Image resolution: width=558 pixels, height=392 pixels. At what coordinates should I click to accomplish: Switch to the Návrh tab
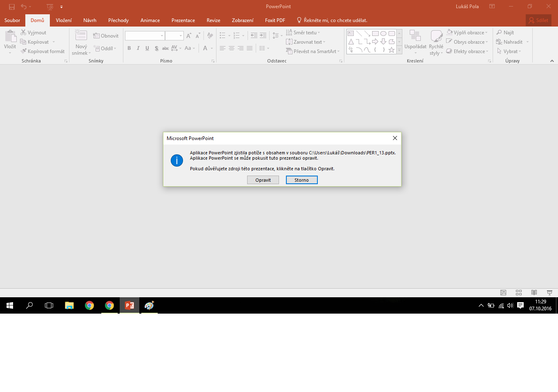tap(90, 20)
